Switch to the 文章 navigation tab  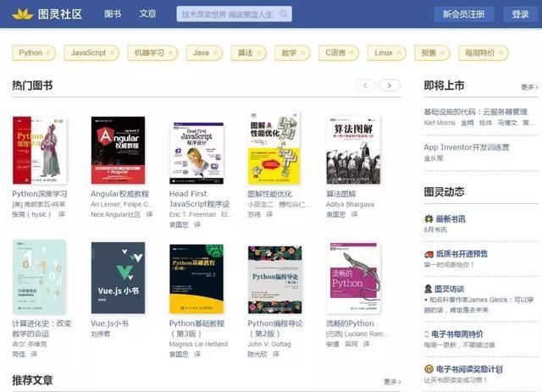point(148,14)
